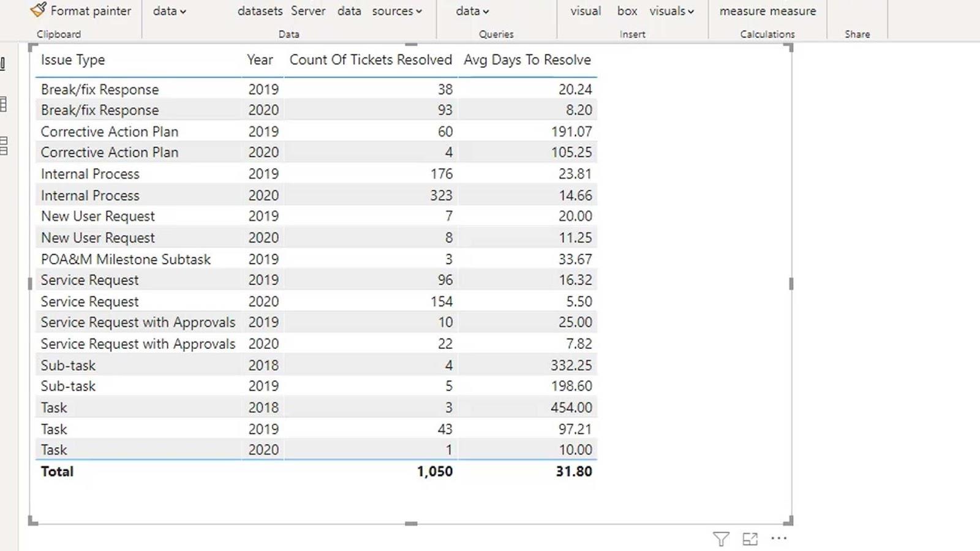The image size is (980, 551).
Task: Switch to Model view in the left sidebar
Action: 4,146
